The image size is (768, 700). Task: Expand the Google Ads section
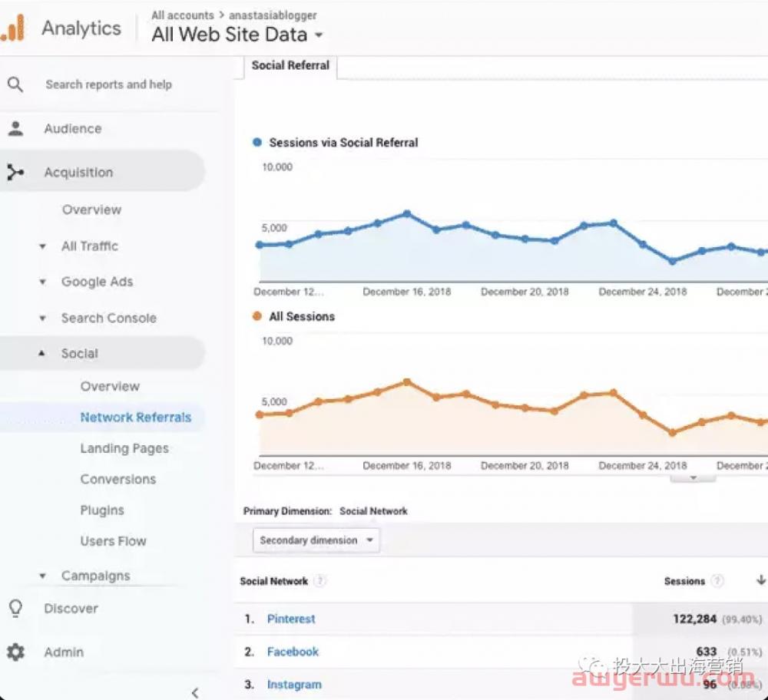click(42, 282)
